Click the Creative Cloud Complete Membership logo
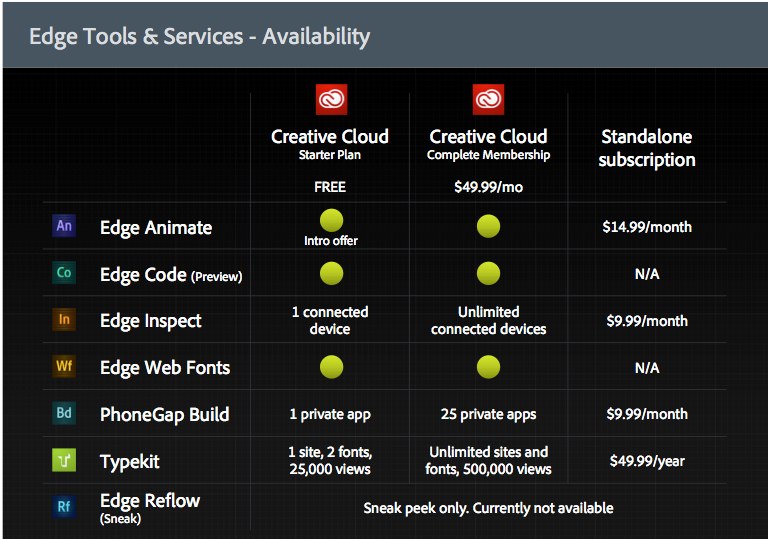The height and width of the screenshot is (539, 768). (488, 100)
